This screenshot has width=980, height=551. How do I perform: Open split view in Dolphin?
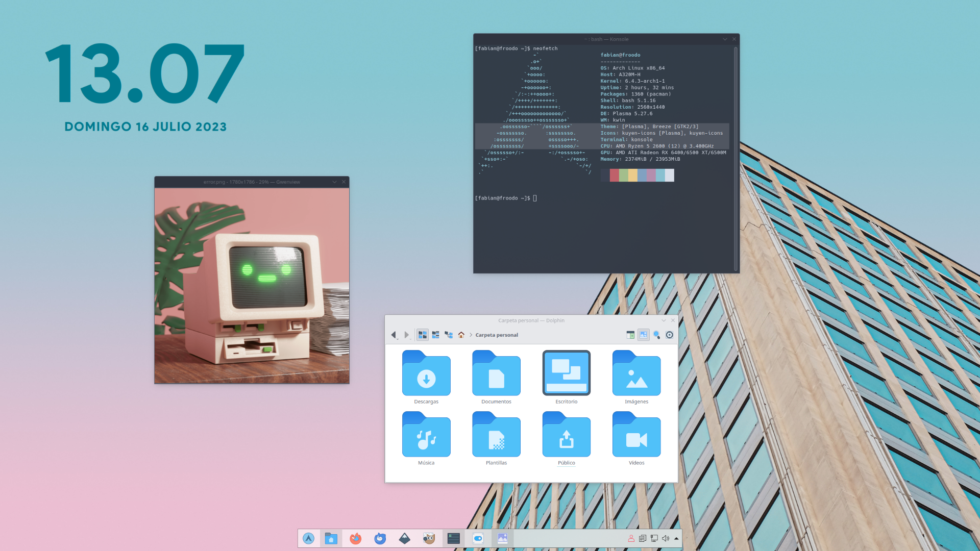coord(630,335)
